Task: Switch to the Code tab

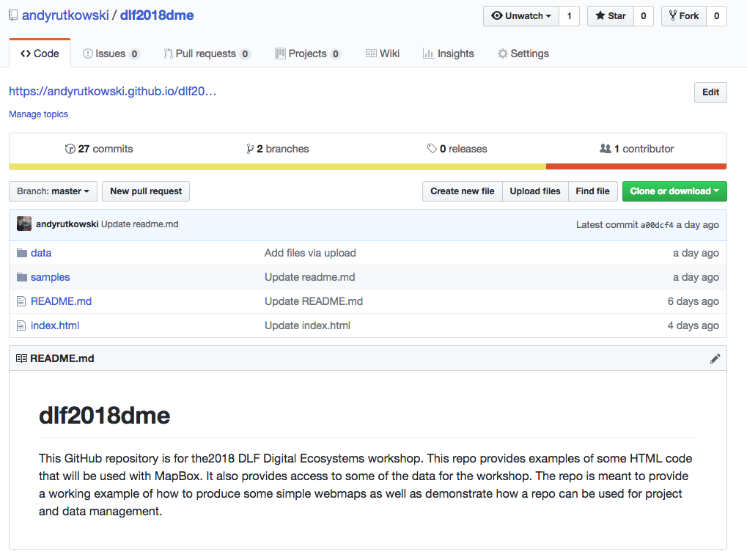Action: click(x=40, y=54)
